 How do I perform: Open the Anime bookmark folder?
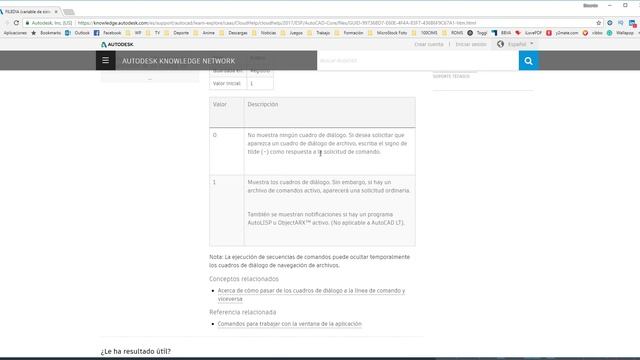pyautogui.click(x=204, y=33)
